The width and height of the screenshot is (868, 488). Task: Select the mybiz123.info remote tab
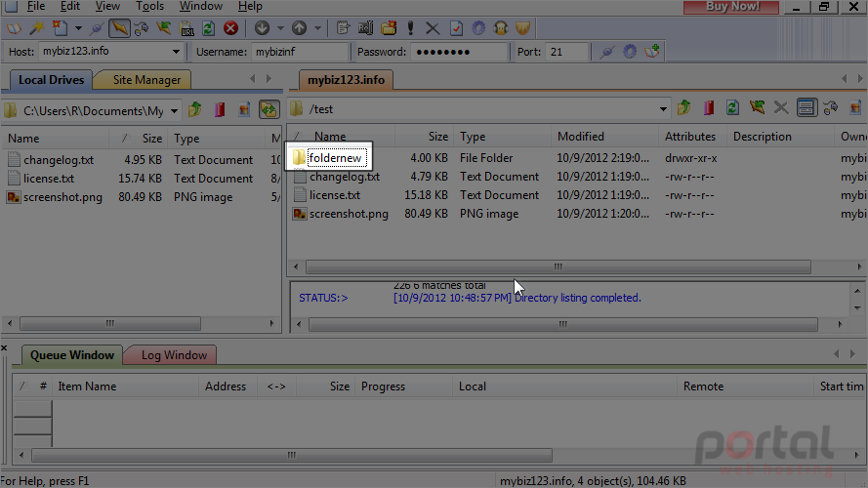pos(346,80)
